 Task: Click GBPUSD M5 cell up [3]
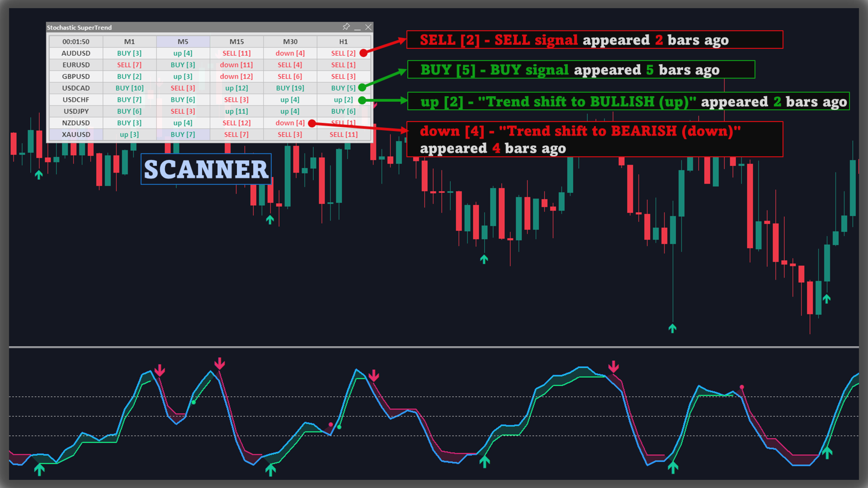point(183,76)
